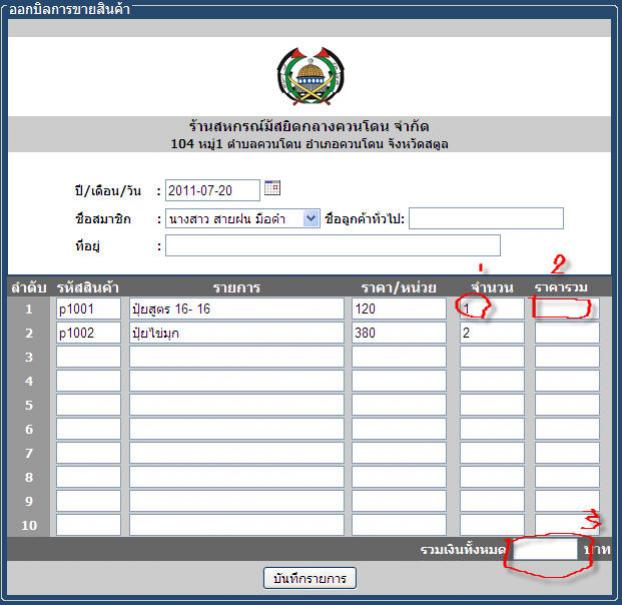Click product code field in row 6
Image resolution: width=622 pixels, height=605 pixels.
click(88, 429)
